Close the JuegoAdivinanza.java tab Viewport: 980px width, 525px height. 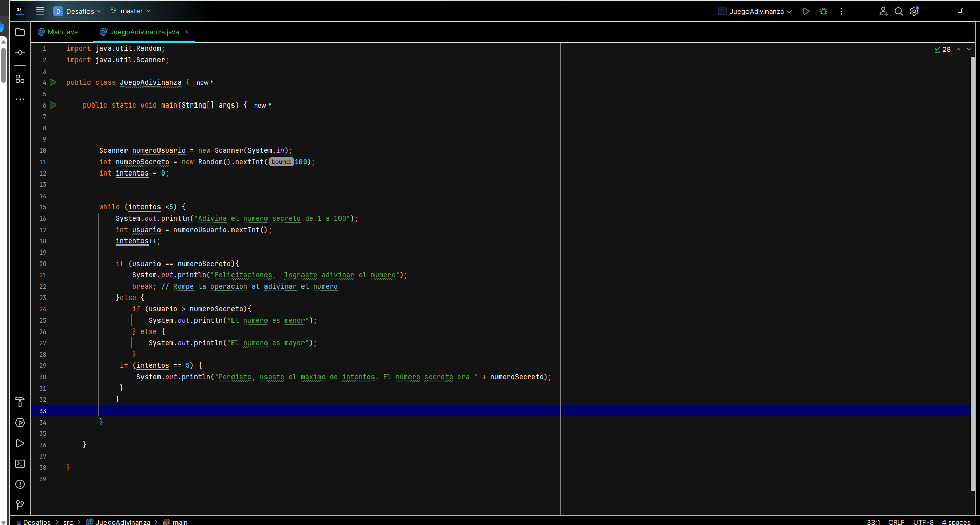click(x=187, y=32)
